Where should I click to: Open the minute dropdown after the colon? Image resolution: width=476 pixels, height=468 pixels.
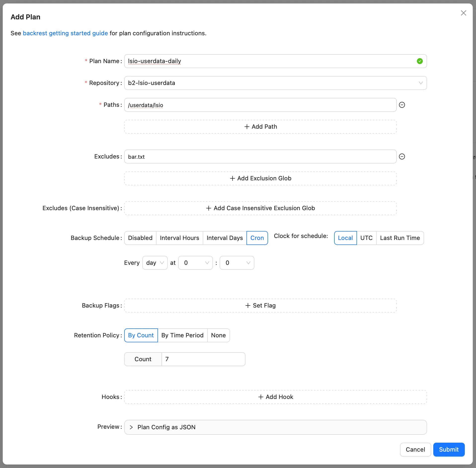click(x=237, y=263)
